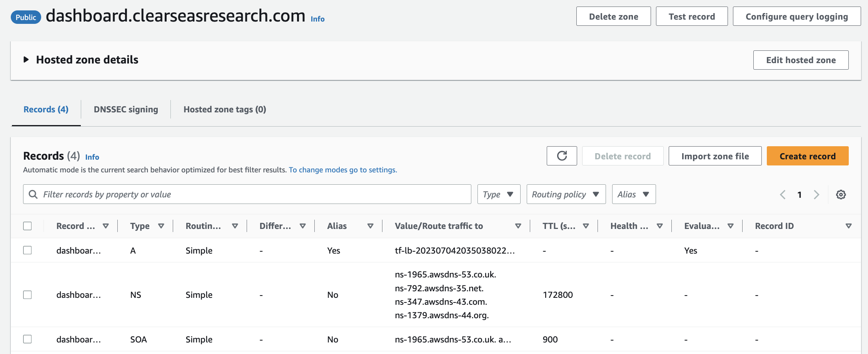Viewport: 868px width, 354px height.
Task: Focus the filter records search field
Action: click(x=247, y=194)
